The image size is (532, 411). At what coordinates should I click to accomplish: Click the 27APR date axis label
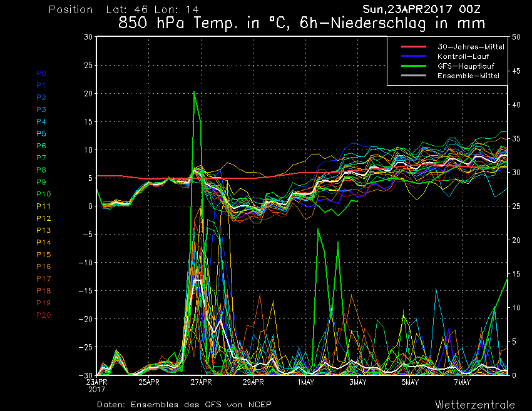coord(201,382)
